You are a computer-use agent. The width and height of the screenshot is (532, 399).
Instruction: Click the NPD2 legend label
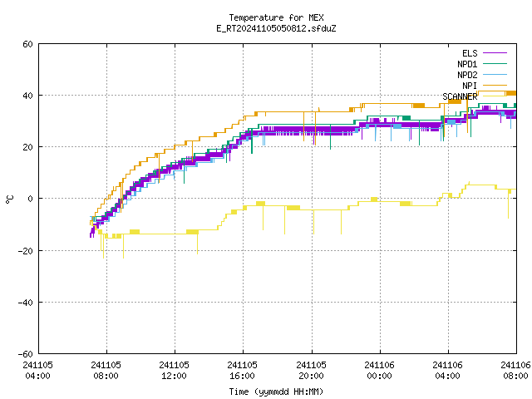[467, 75]
